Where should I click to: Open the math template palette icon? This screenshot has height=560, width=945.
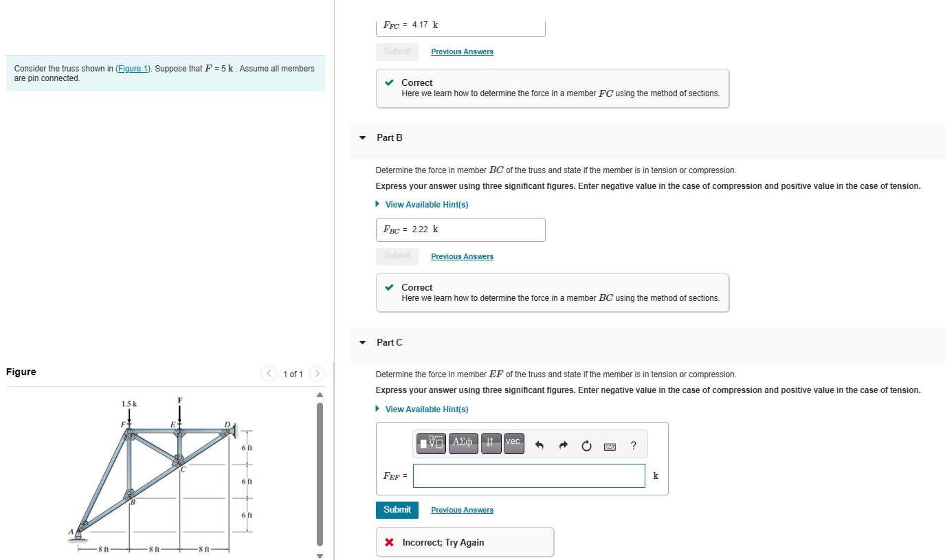pos(431,443)
